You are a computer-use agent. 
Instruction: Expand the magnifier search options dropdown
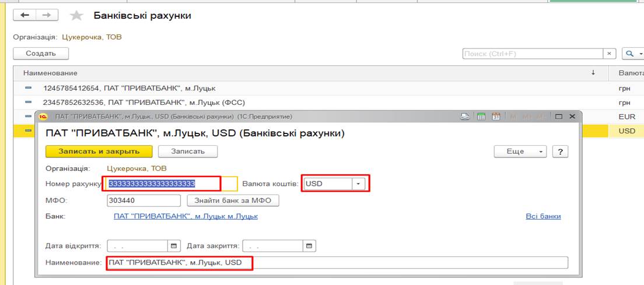click(x=632, y=54)
